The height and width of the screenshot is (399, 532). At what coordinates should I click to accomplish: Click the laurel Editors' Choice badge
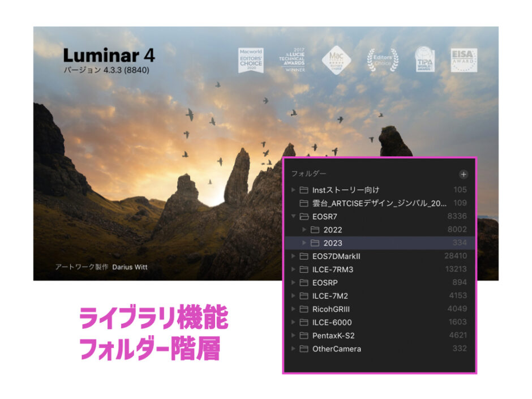(383, 60)
